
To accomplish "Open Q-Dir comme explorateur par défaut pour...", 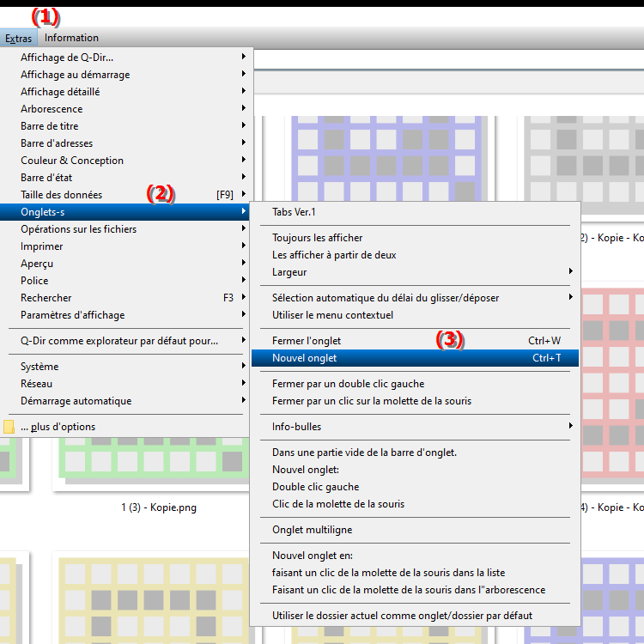I will tap(126, 341).
